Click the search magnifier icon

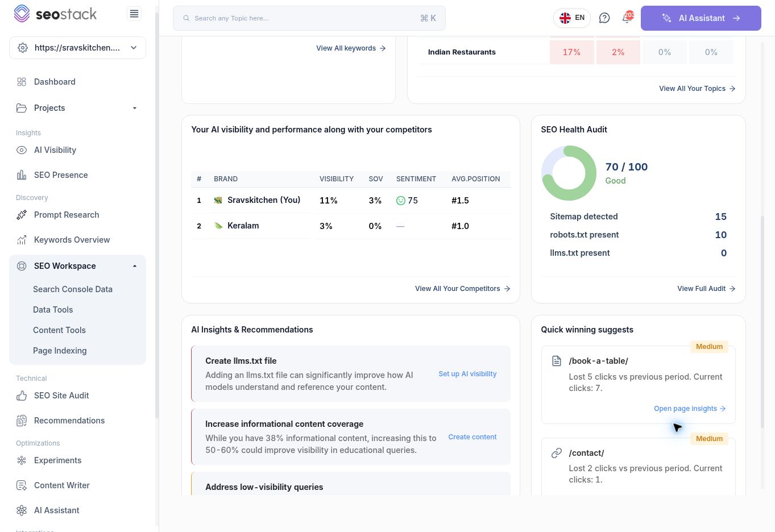(186, 18)
